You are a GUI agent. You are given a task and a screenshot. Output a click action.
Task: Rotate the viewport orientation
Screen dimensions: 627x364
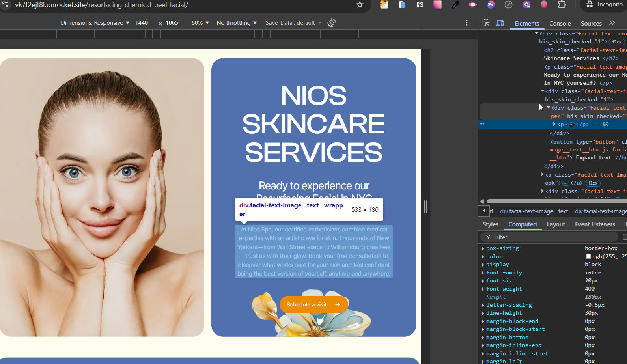coord(332,23)
